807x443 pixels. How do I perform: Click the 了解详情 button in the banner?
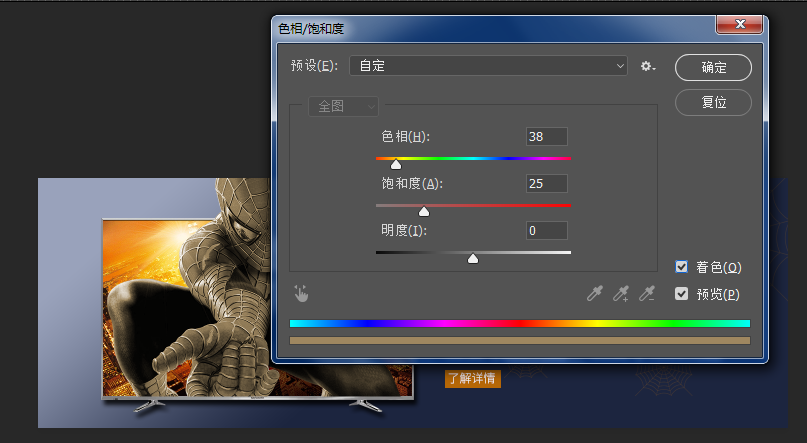pos(472,379)
